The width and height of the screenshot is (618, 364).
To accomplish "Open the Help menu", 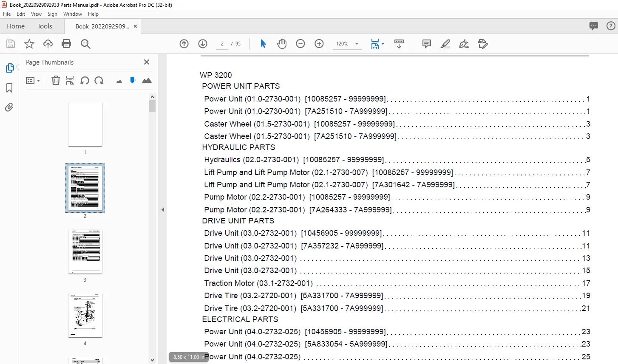I will (x=93, y=14).
